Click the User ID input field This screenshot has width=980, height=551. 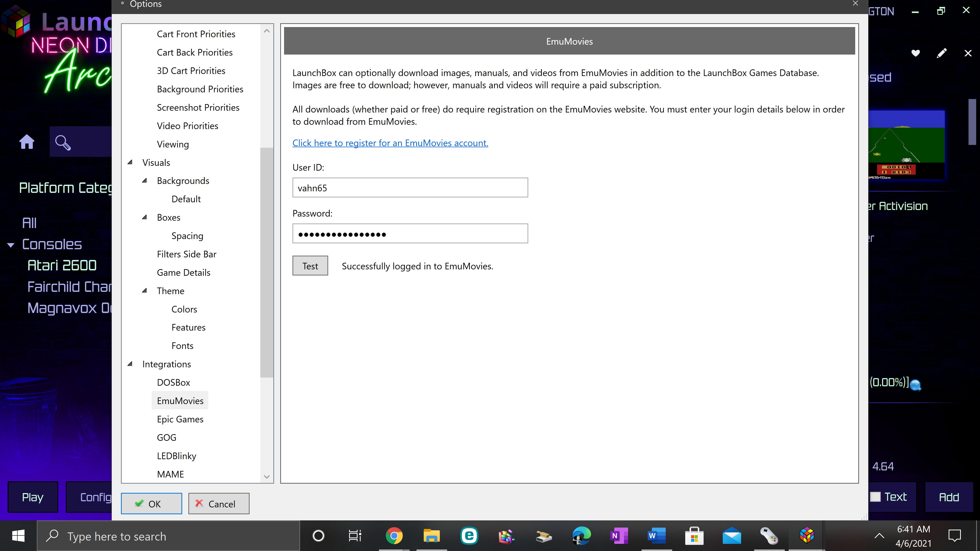[x=410, y=188]
